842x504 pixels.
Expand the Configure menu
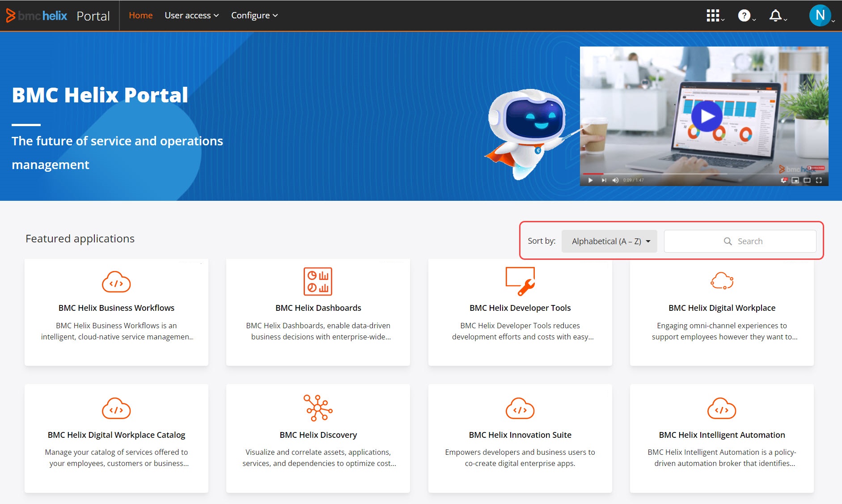coord(254,16)
